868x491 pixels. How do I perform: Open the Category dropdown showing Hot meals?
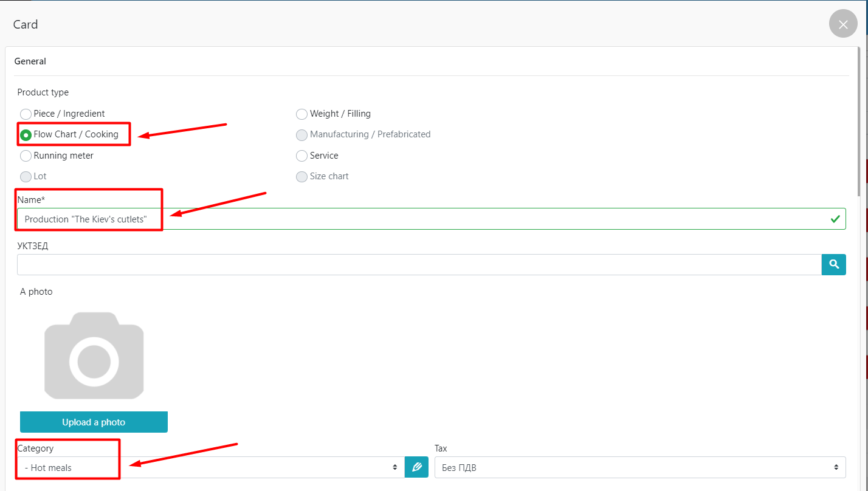coord(210,467)
